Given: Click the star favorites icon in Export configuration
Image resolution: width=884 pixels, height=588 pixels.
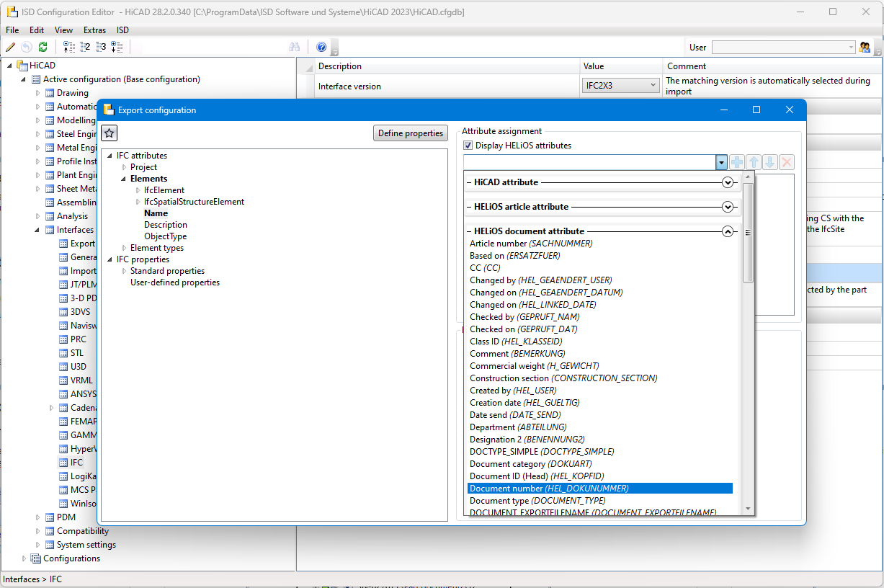Looking at the screenshot, I should tap(109, 133).
